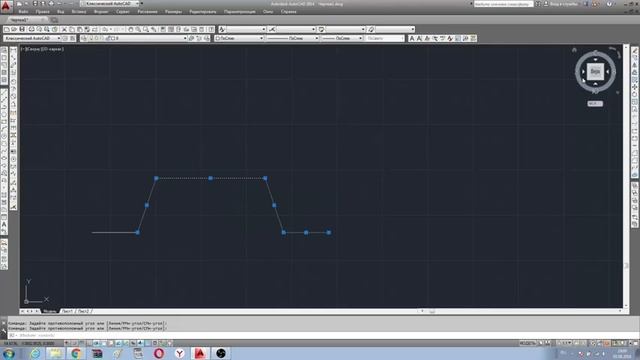Open linetype ПоСлою dropdown
640x360 pixels.
pos(292,38)
